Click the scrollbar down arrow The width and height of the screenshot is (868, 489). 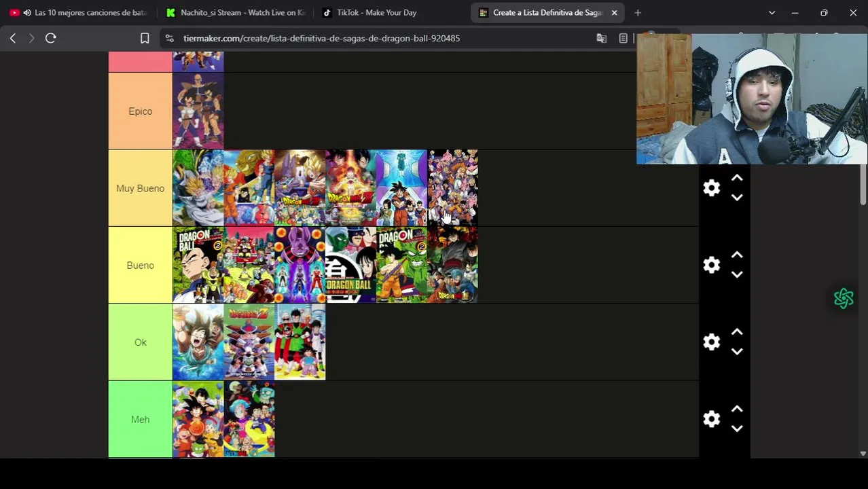863,453
